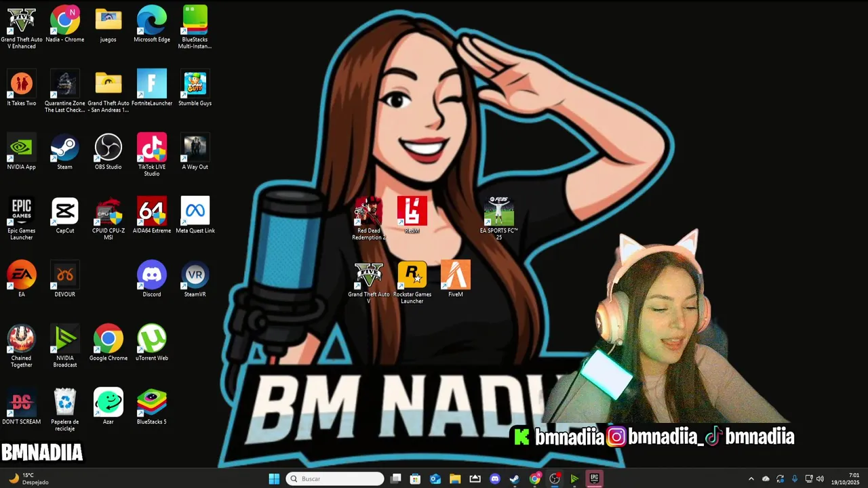Launch EA SPORTS FC 25 icon
This screenshot has height=488, width=868.
(x=499, y=218)
